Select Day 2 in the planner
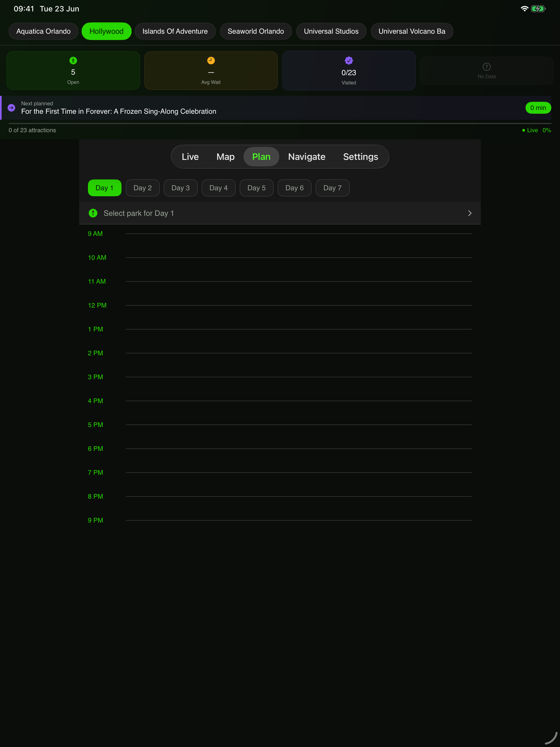Viewport: 560px width, 747px height. coord(142,188)
